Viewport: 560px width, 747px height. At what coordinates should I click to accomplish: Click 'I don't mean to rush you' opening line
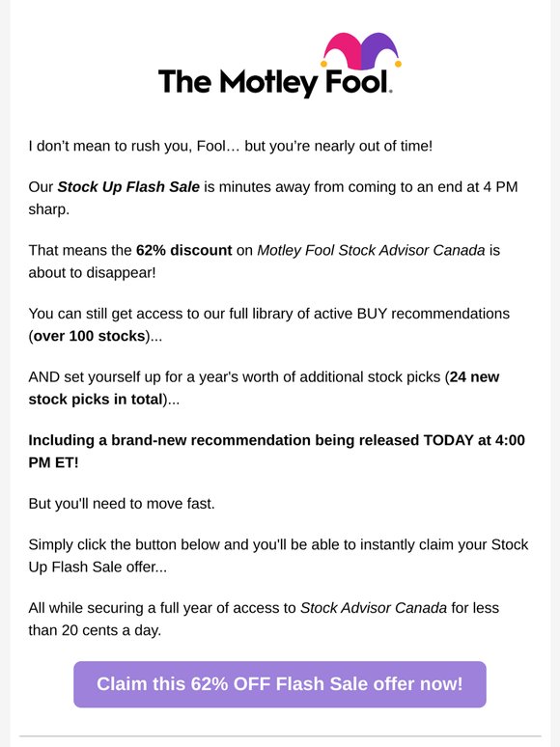pyautogui.click(x=230, y=146)
